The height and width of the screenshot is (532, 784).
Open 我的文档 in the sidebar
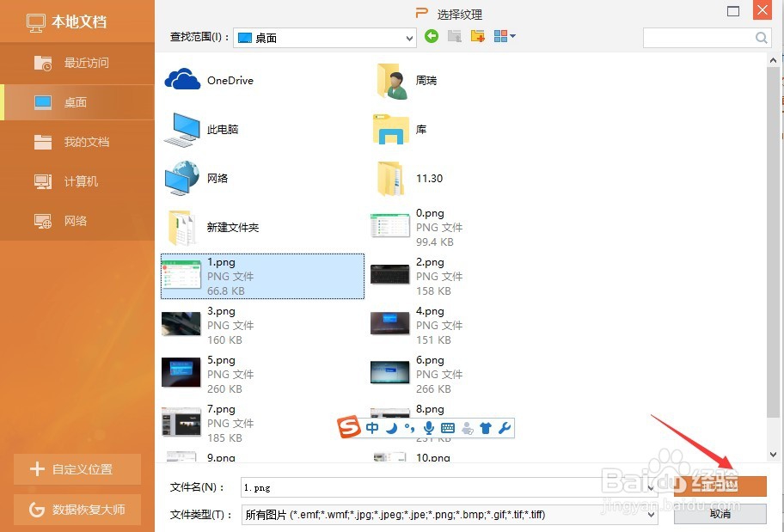click(x=77, y=142)
